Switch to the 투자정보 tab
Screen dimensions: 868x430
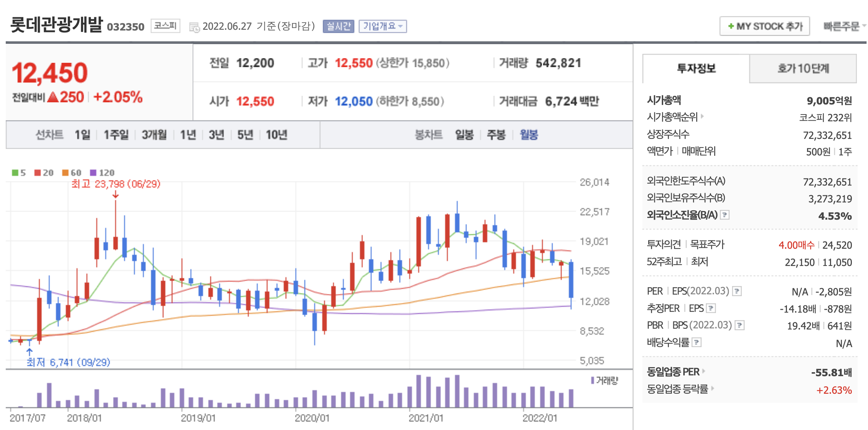(696, 68)
